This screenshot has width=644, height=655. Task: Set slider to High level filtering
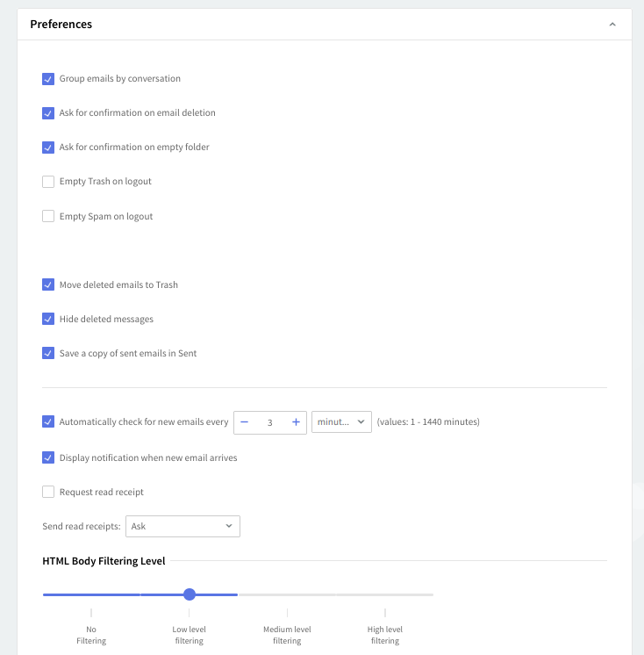click(385, 595)
